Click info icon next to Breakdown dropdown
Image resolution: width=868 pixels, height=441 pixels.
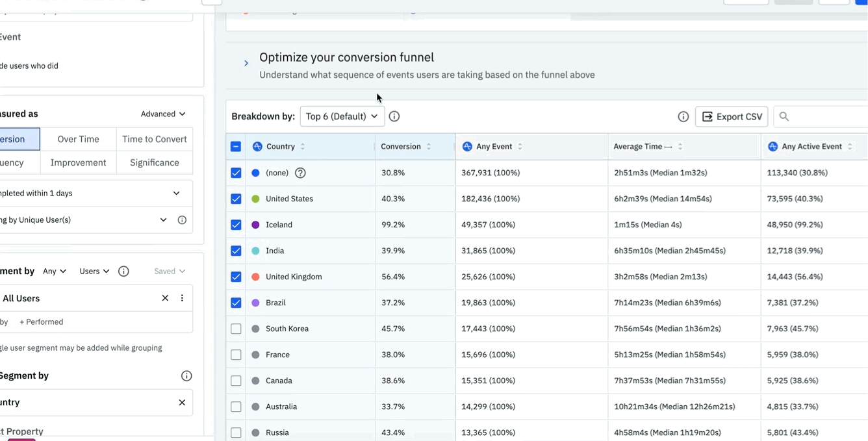click(394, 116)
